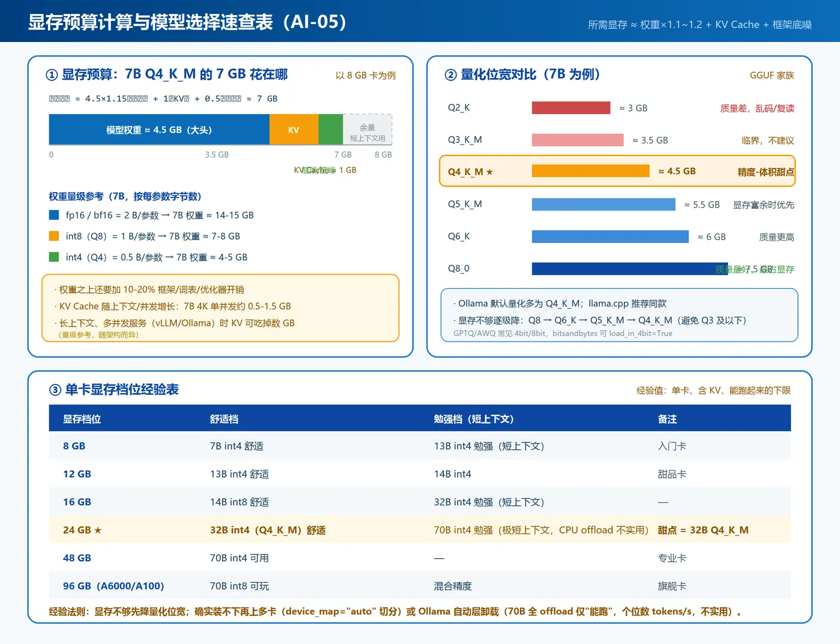This screenshot has width=840, height=644.
Task: Click the dark blue Q8_0 bar
Action: 630,269
